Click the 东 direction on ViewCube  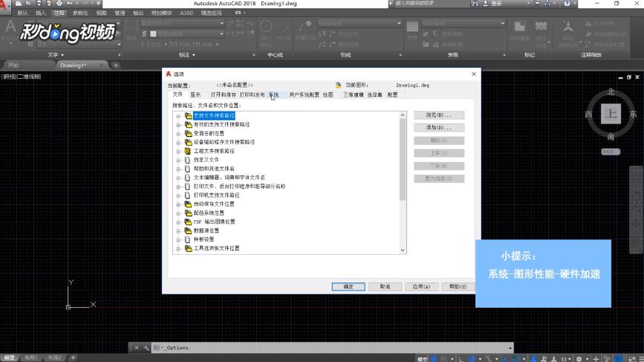tap(633, 114)
